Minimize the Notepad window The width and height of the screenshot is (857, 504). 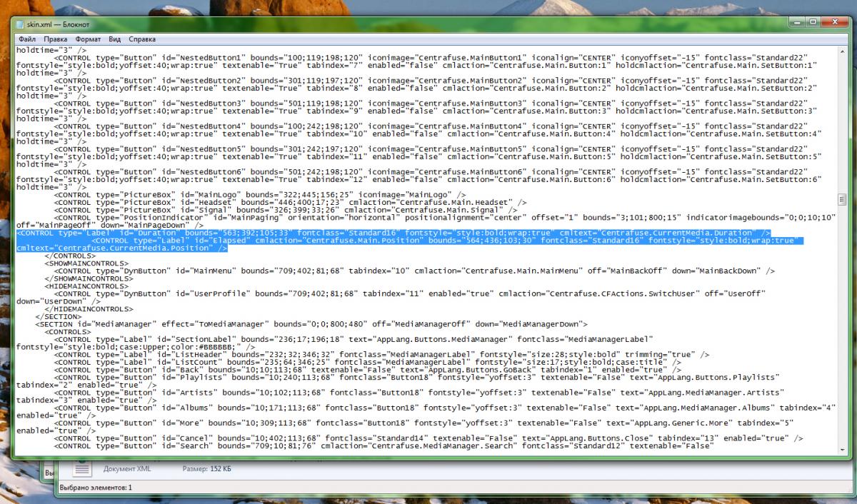[798, 23]
